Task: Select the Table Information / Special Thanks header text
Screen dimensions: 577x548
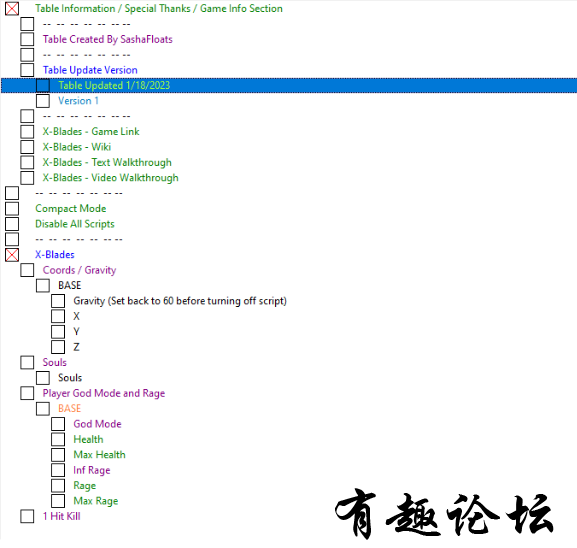Action: (159, 8)
